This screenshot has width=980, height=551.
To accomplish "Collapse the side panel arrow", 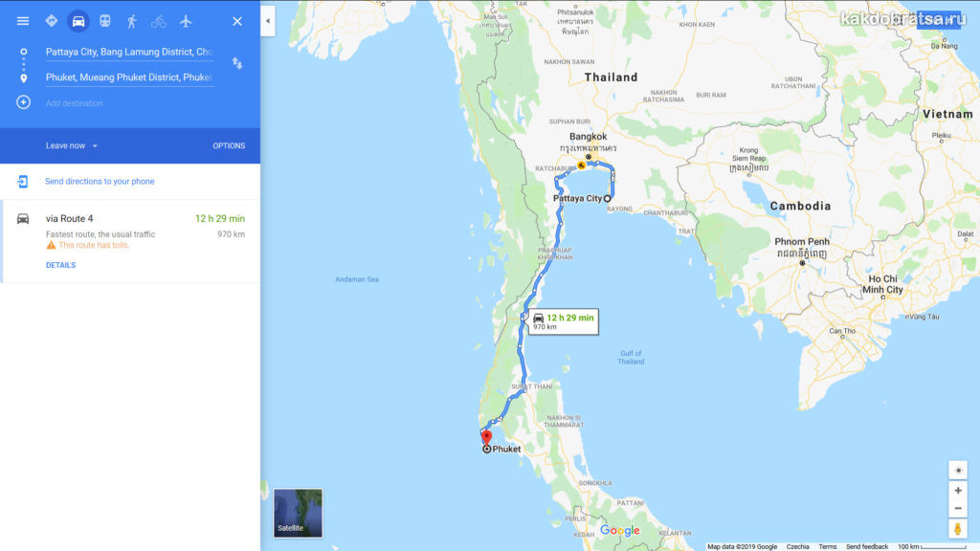I will (268, 21).
